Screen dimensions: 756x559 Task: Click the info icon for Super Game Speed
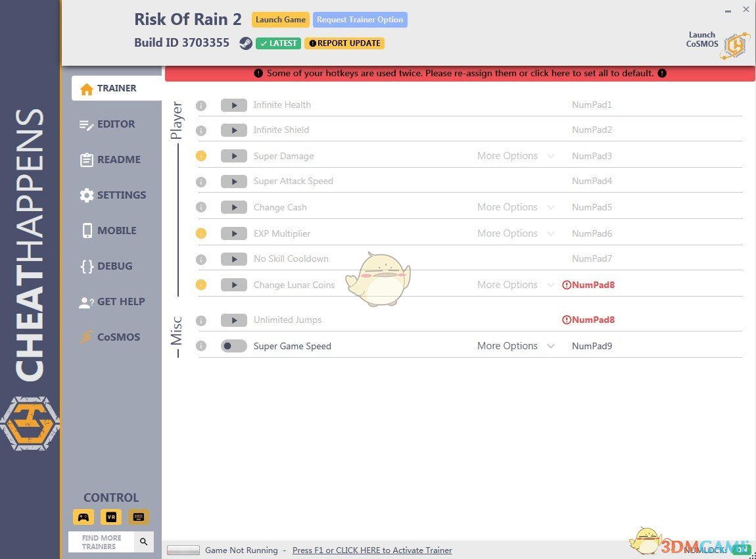[x=201, y=346]
